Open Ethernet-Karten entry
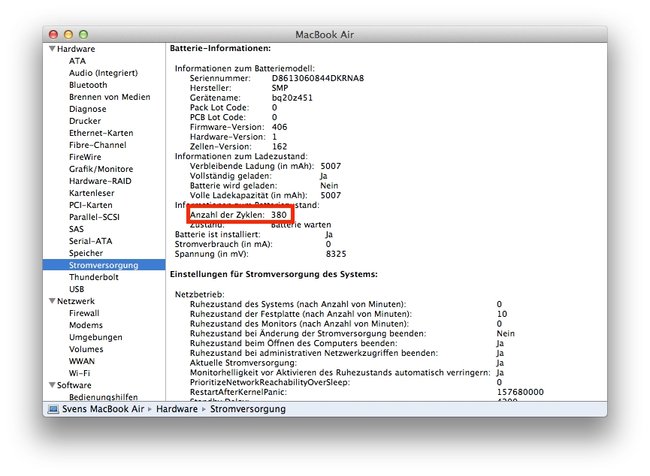The image size is (650, 476). pos(101,133)
